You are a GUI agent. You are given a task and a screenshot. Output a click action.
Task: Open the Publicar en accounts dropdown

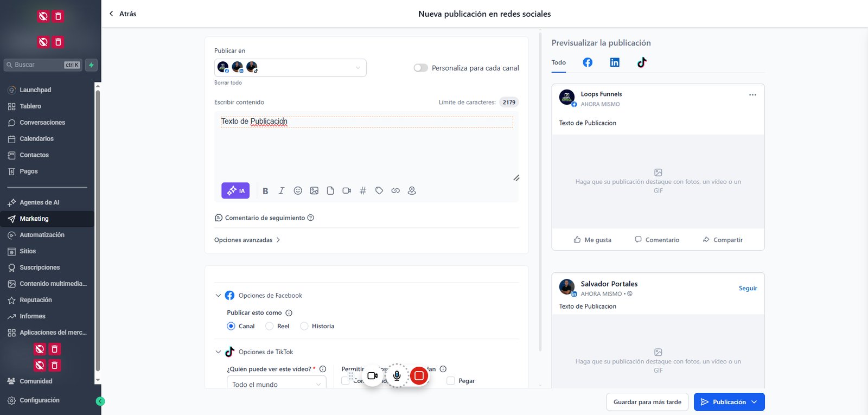(290, 67)
